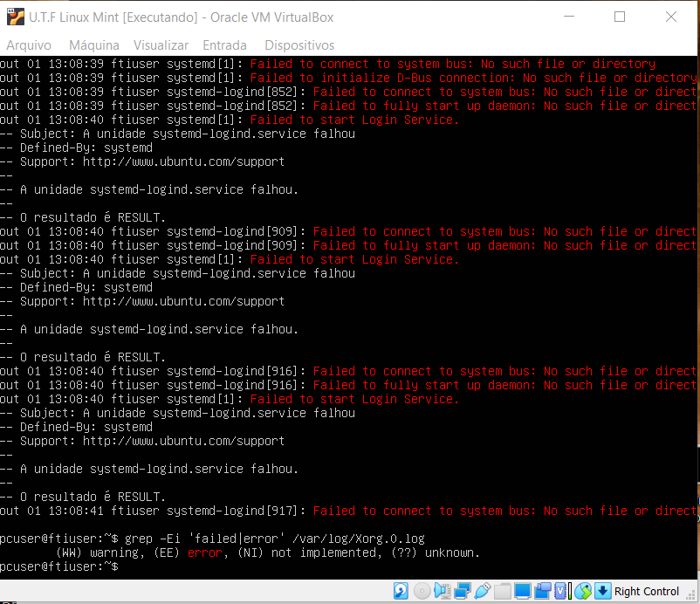Click the VirtualBox window title icon
The width and height of the screenshot is (700, 604).
tap(16, 17)
